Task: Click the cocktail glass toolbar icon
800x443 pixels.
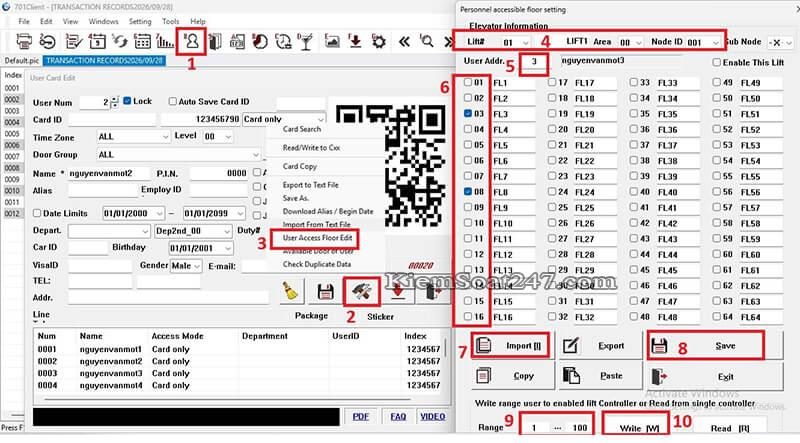Action: pyautogui.click(x=306, y=41)
